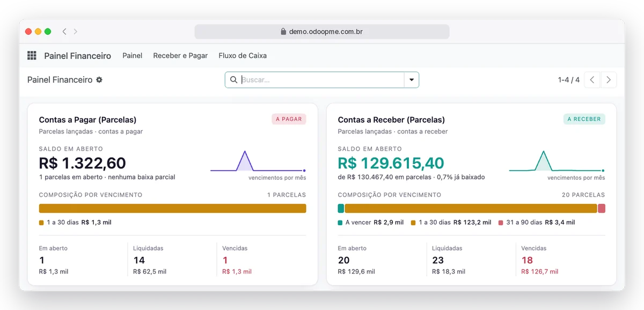Click the 20 PARCELAS label

tap(583, 195)
